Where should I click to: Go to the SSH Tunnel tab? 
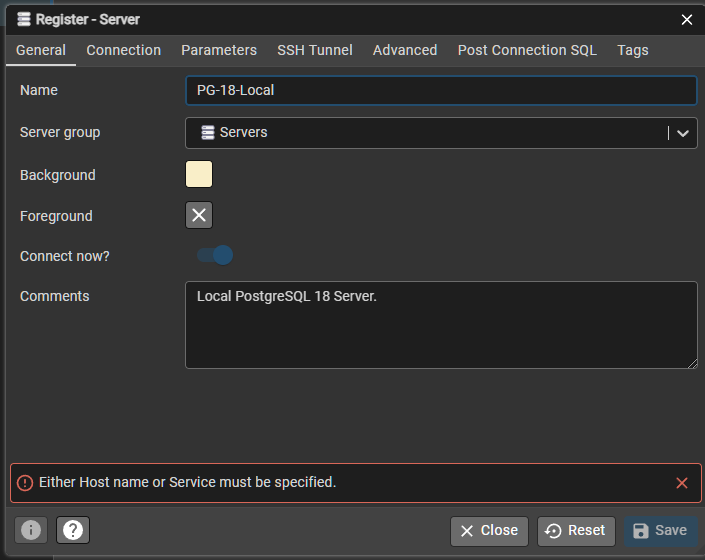(x=315, y=50)
